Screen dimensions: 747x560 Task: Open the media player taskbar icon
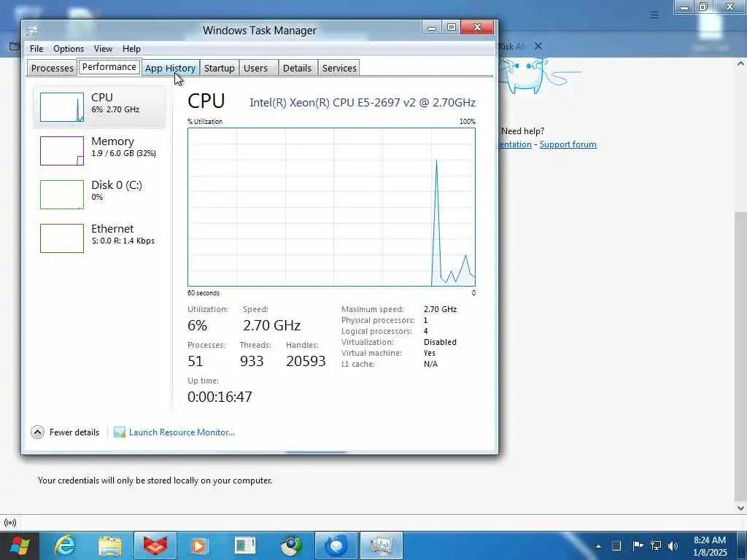200,545
